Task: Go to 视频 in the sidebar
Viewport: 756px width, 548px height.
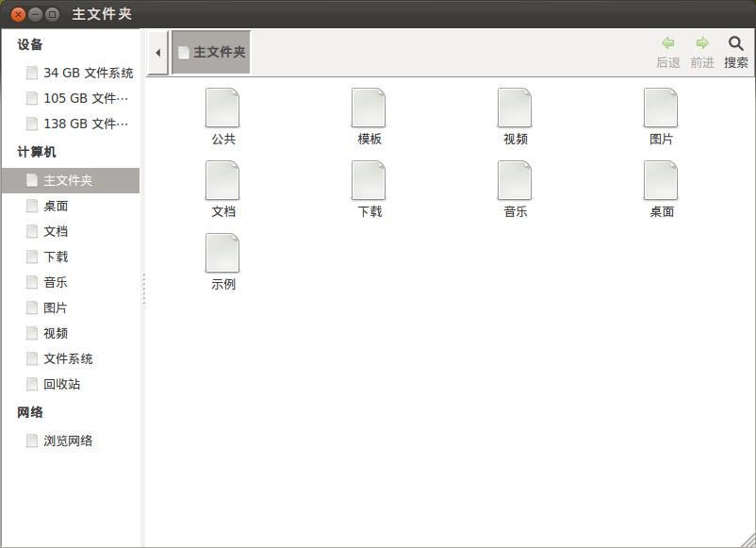Action: [x=71, y=333]
